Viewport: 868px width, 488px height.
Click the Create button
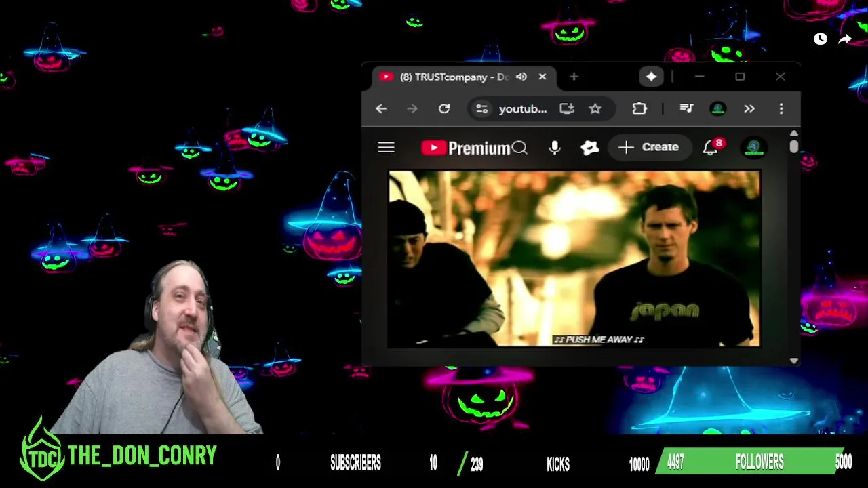click(648, 147)
